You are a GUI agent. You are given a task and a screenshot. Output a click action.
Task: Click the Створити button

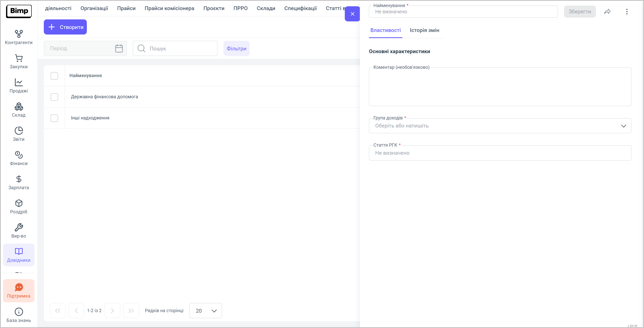65,27
